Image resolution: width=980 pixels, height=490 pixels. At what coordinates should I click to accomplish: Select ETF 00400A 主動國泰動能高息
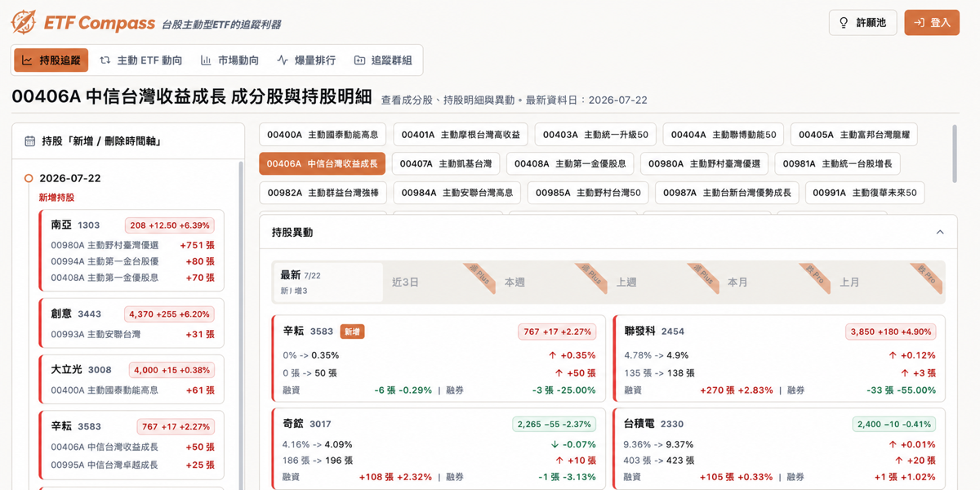coord(323,135)
